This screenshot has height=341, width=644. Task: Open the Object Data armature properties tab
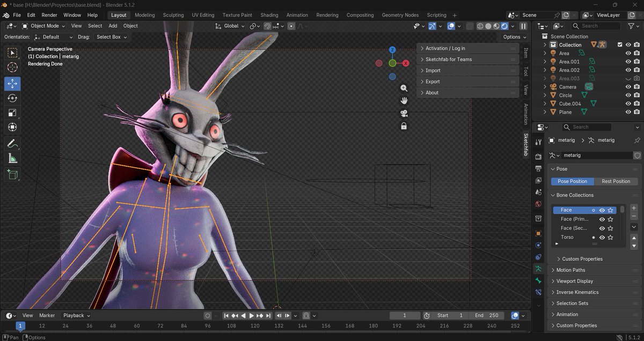[538, 269]
